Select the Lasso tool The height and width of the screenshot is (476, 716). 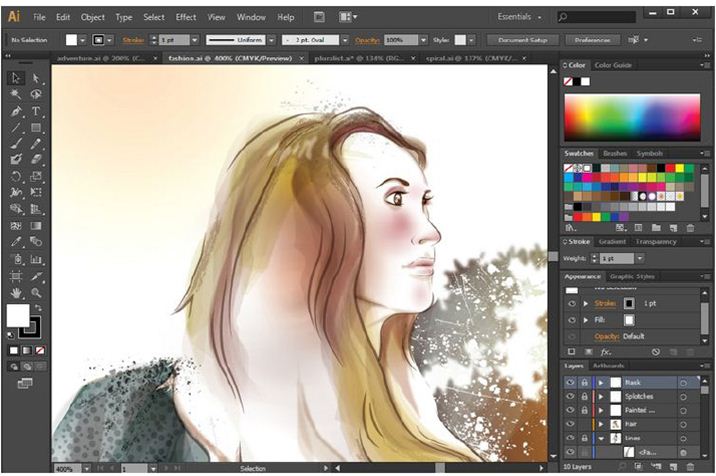click(36, 95)
